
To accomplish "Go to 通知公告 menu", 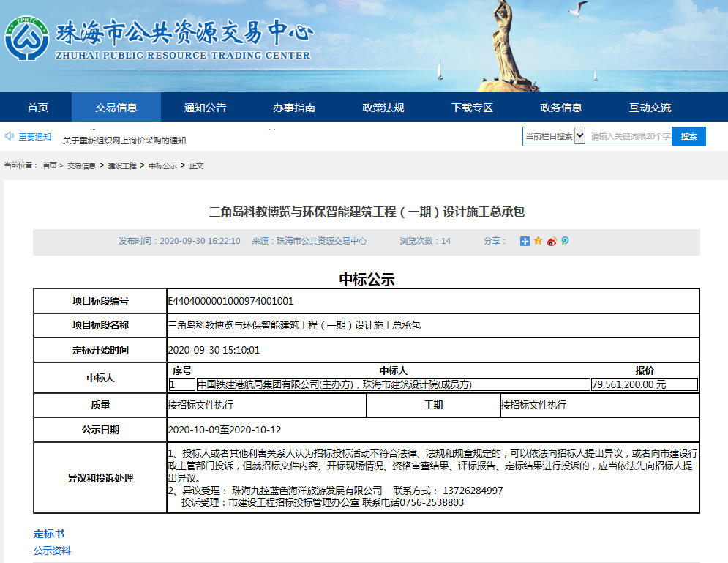I will coord(205,108).
